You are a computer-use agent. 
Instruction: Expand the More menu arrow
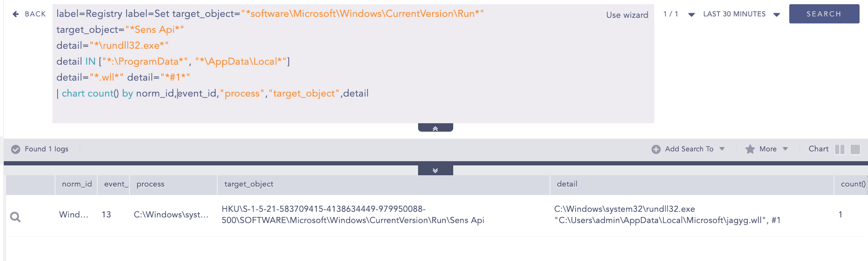[785, 149]
